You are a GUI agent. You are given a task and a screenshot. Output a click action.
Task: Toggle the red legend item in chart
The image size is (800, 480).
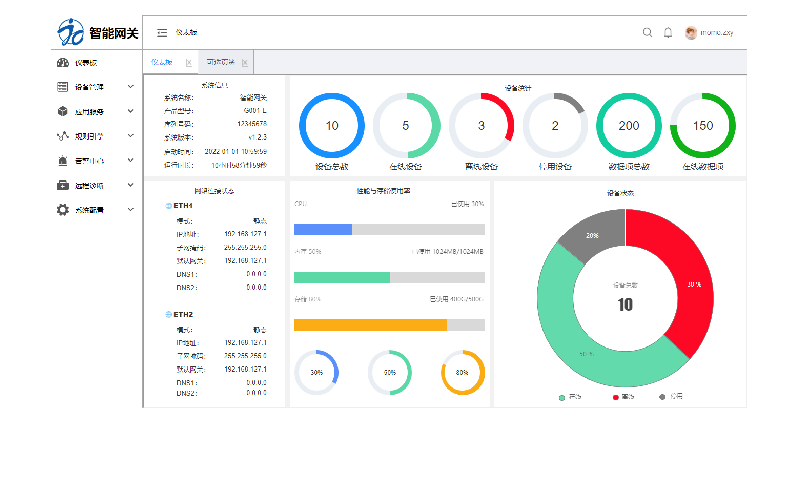[613, 397]
